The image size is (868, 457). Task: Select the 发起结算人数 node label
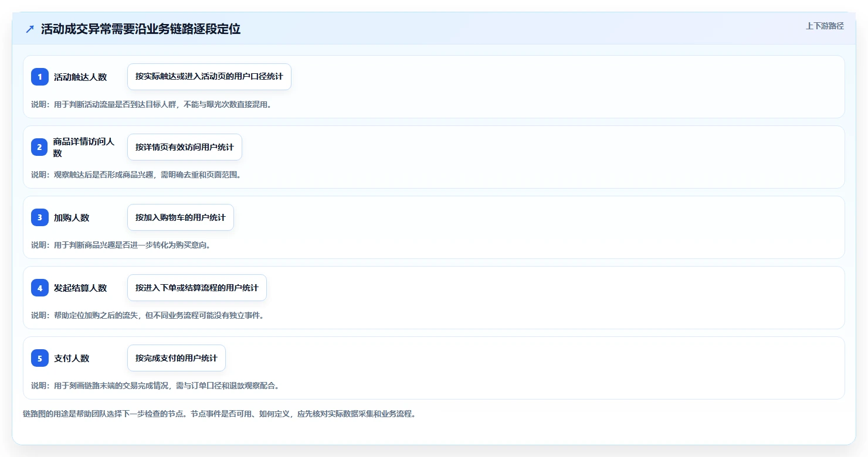(x=80, y=288)
